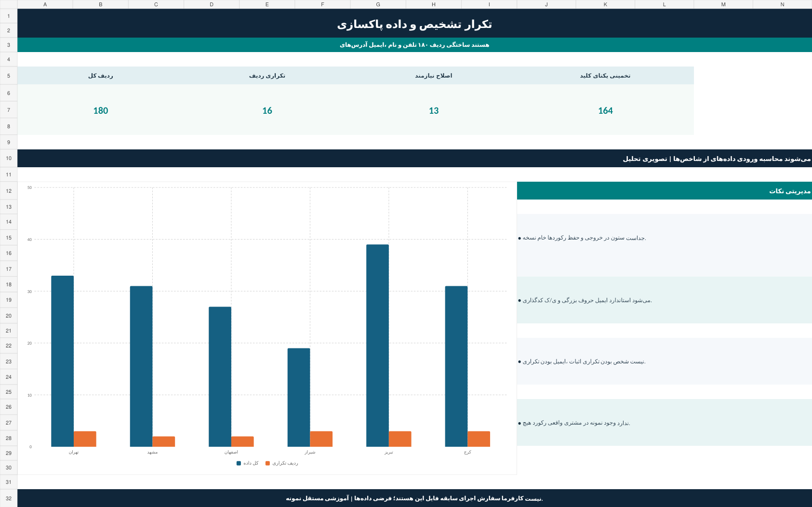This screenshot has width=812, height=507.
Task: Click the value 164
Action: tap(605, 110)
